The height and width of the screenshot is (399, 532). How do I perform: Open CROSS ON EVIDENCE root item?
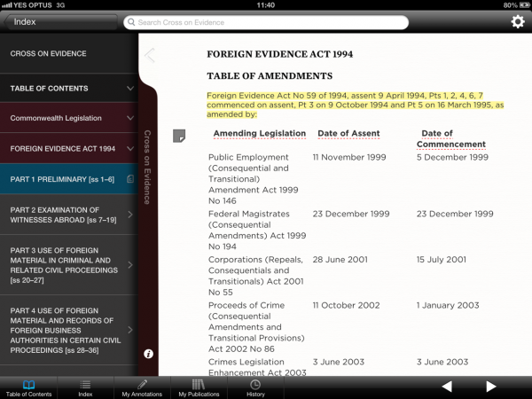click(69, 53)
